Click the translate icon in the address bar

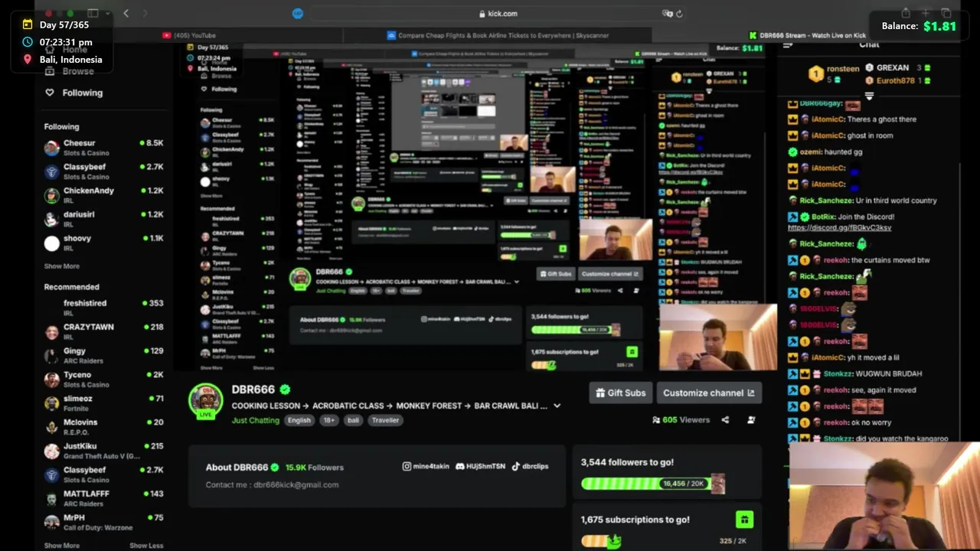coord(668,14)
